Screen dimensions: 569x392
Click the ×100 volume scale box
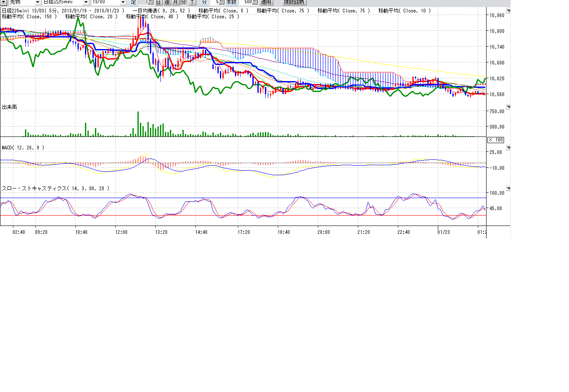[496, 140]
